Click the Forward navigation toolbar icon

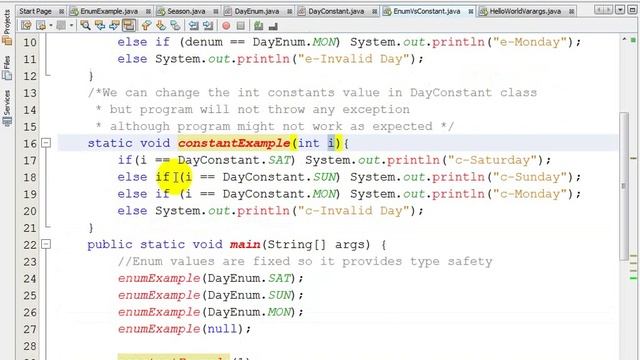tap(61, 26)
